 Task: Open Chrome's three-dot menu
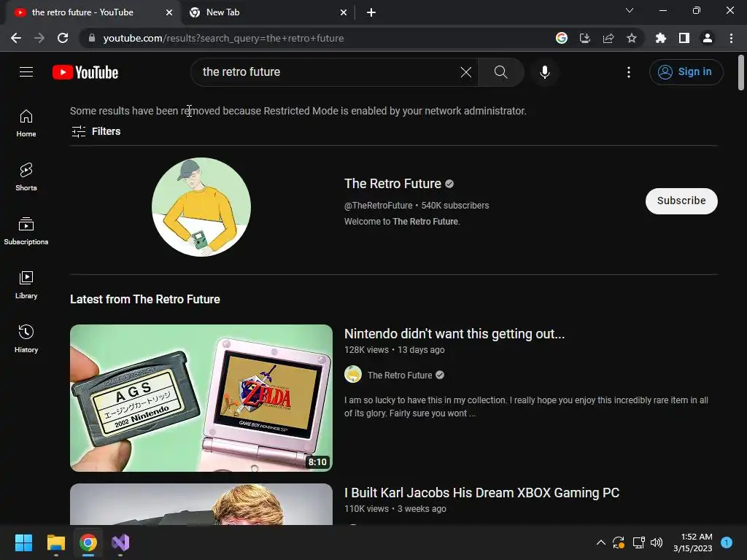pos(731,38)
